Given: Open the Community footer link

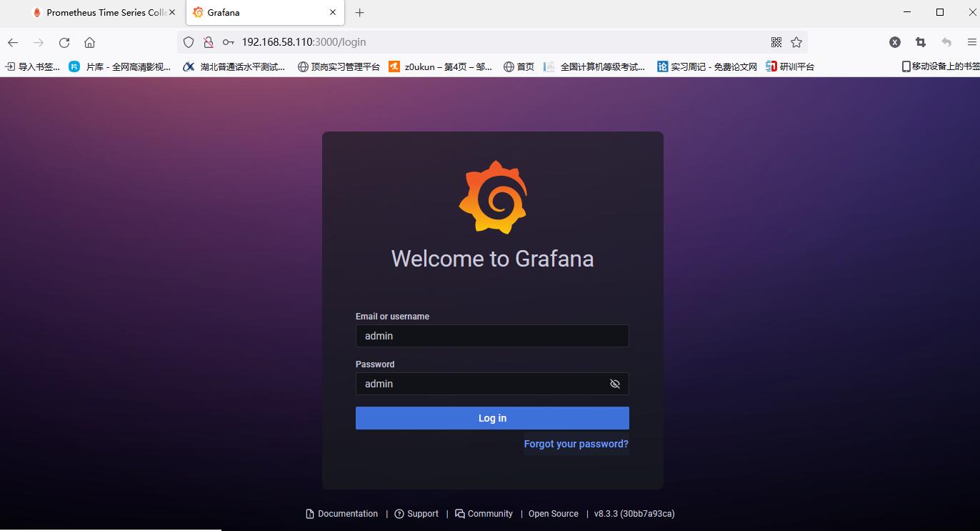Looking at the screenshot, I should pos(484,514).
